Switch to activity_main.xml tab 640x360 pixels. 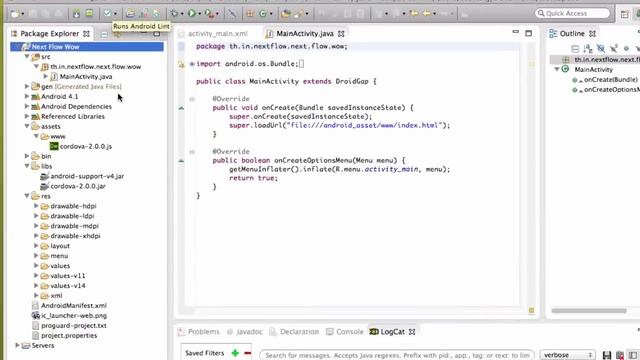pyautogui.click(x=218, y=34)
